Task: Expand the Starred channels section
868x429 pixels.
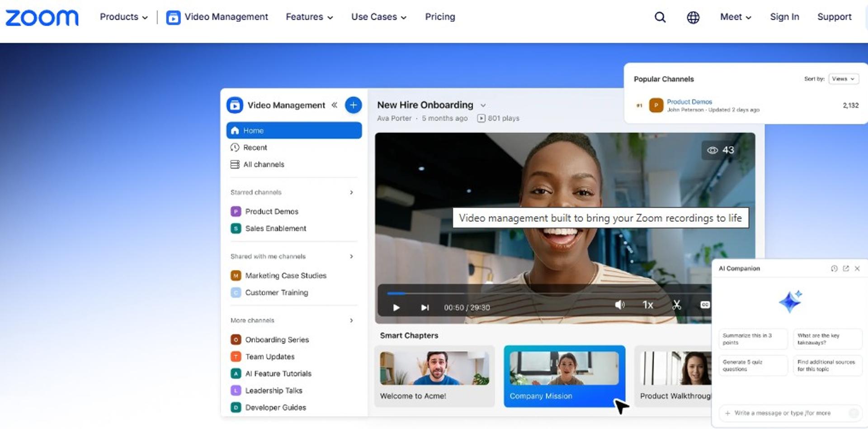Action: tap(351, 192)
